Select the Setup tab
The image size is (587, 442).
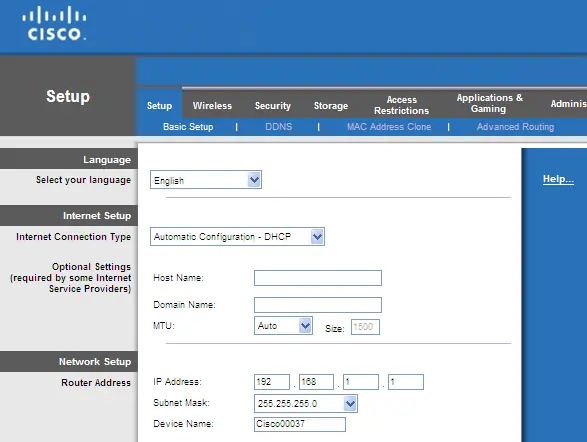coord(159,106)
